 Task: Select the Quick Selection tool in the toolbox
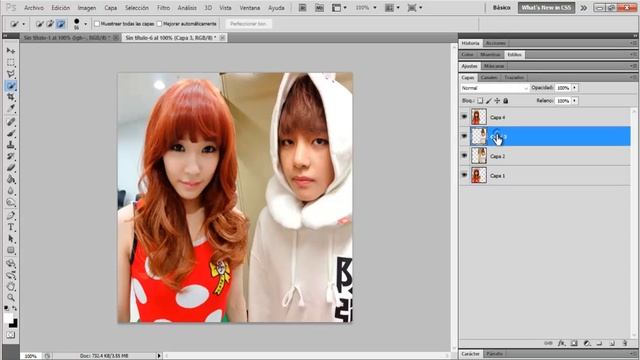tap(11, 86)
